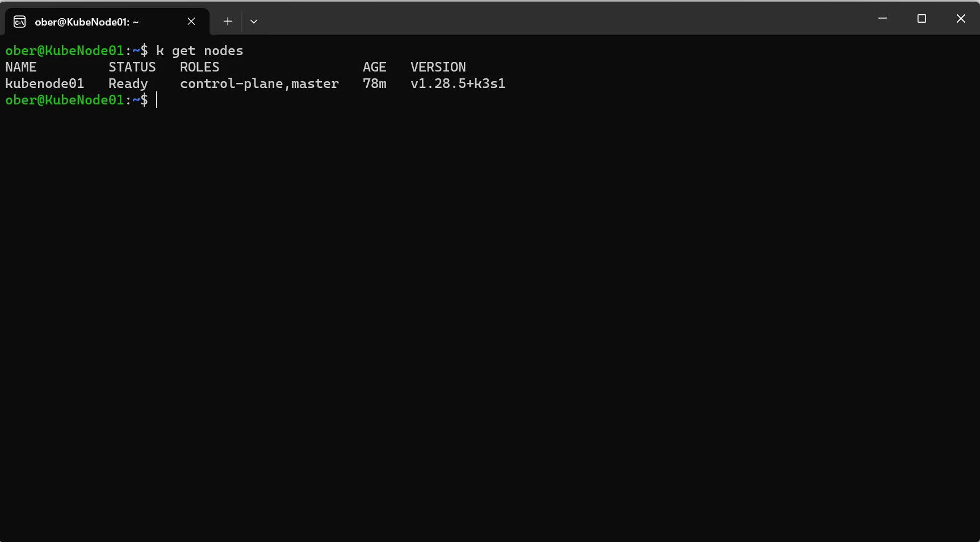
Task: Minimize the terminal window
Action: (882, 19)
